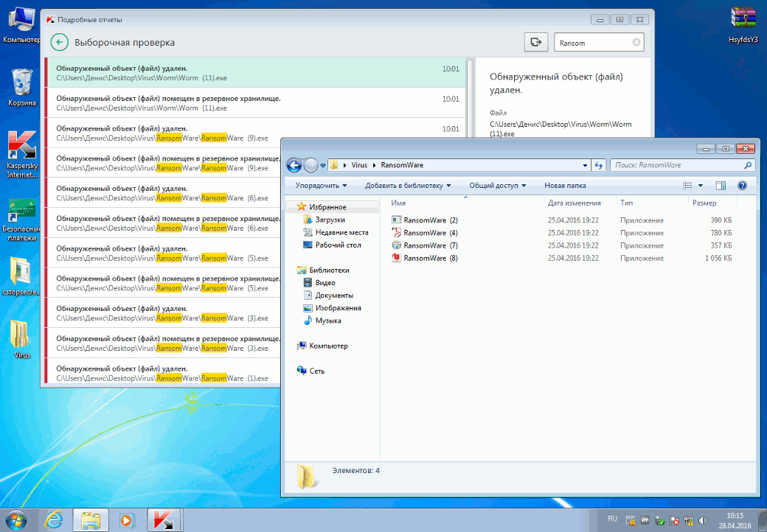Image resolution: width=767 pixels, height=532 pixels.
Task: Refresh the RansomWare folder view
Action: (598, 165)
